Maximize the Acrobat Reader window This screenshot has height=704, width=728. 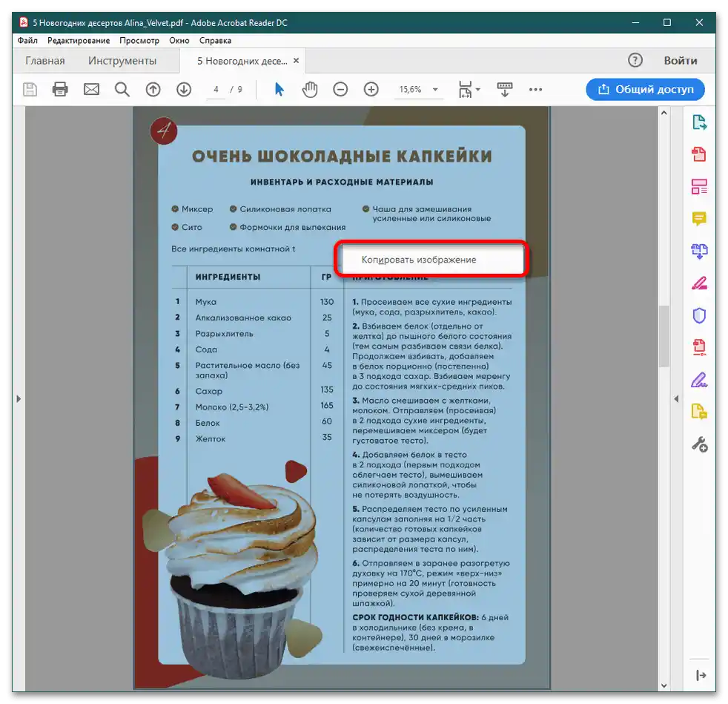pyautogui.click(x=667, y=22)
